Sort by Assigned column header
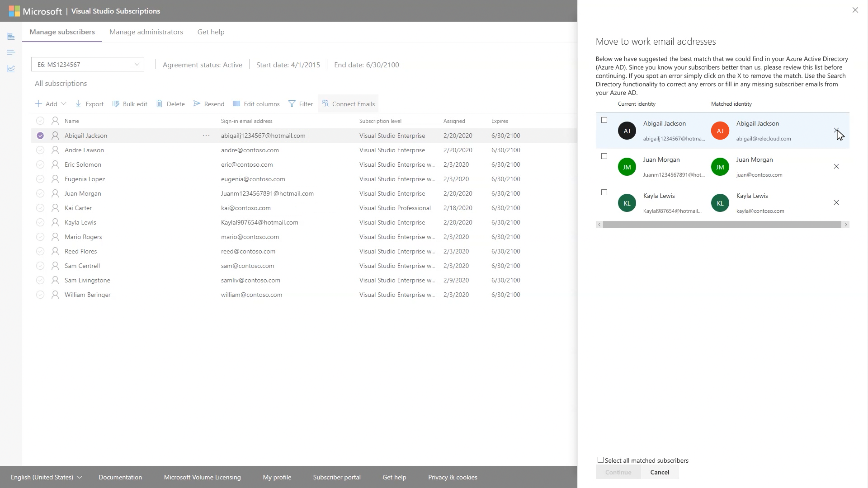The height and width of the screenshot is (488, 868). [x=454, y=121]
